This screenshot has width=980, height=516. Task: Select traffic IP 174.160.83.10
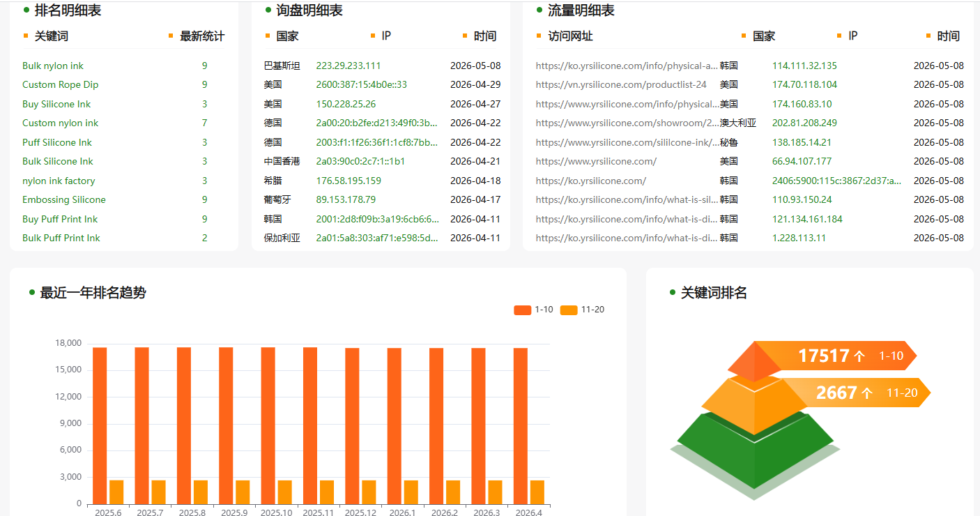(802, 104)
